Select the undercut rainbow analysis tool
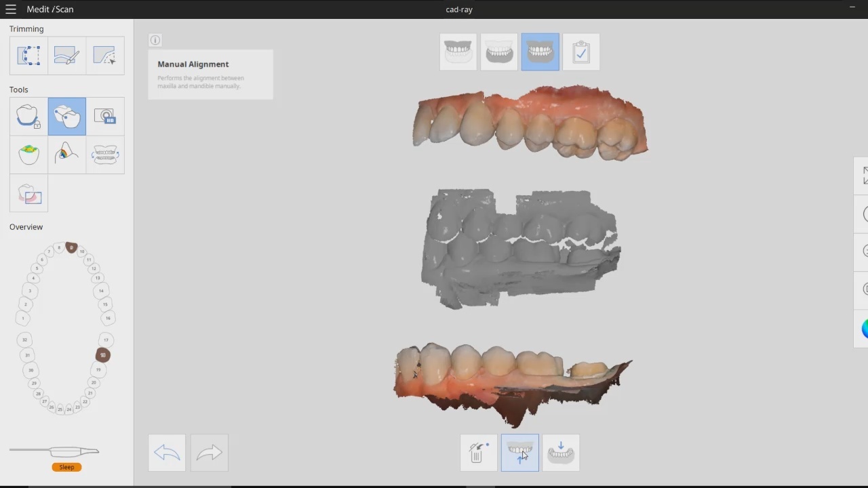This screenshot has height=488, width=868. coord(66,155)
